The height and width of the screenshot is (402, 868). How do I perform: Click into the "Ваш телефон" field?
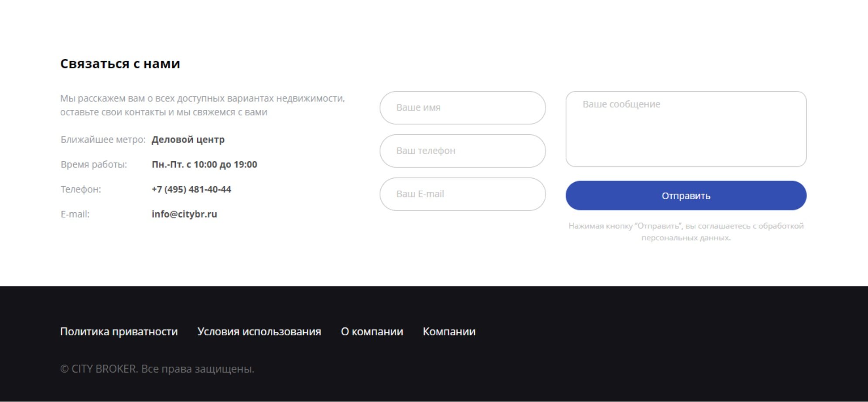[462, 151]
